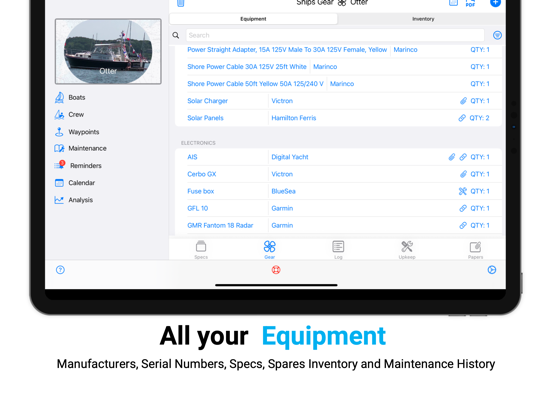Click the blue plus add button
Viewport: 552px width, 414px height.
click(495, 3)
